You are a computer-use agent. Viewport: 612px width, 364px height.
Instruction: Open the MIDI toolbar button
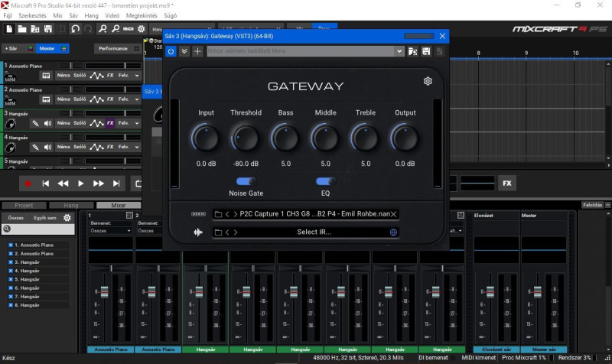(129, 28)
